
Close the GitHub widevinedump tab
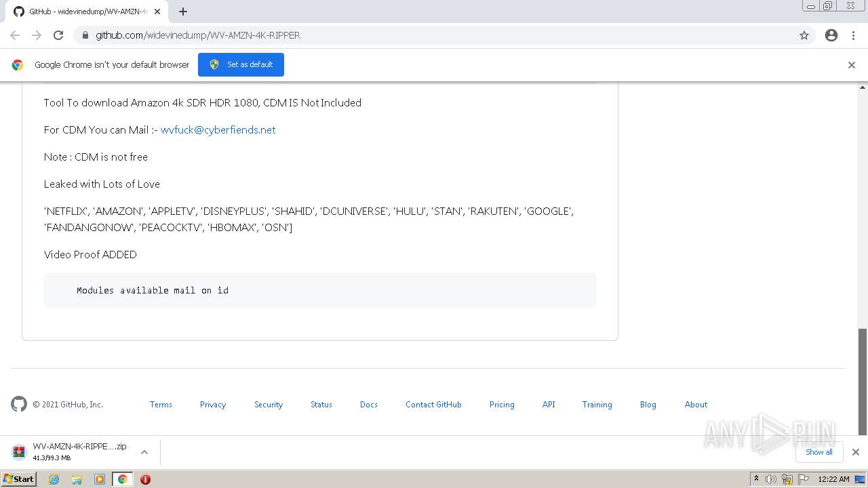coord(158,12)
